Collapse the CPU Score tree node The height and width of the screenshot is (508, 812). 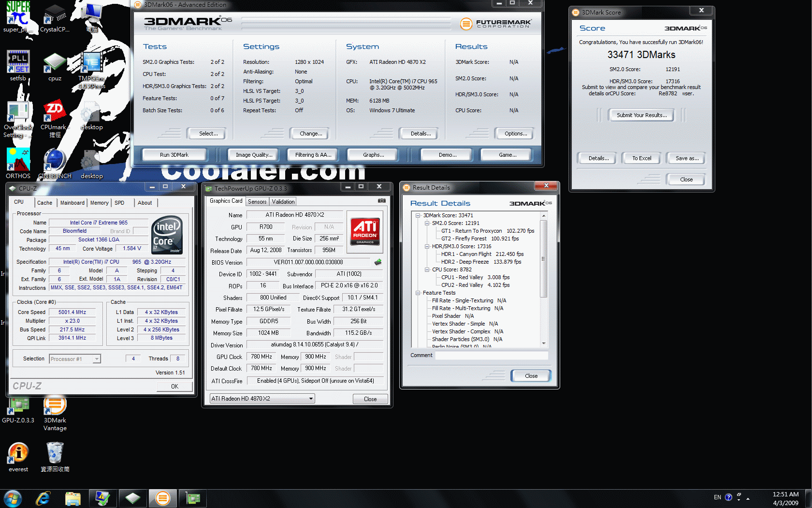(427, 269)
